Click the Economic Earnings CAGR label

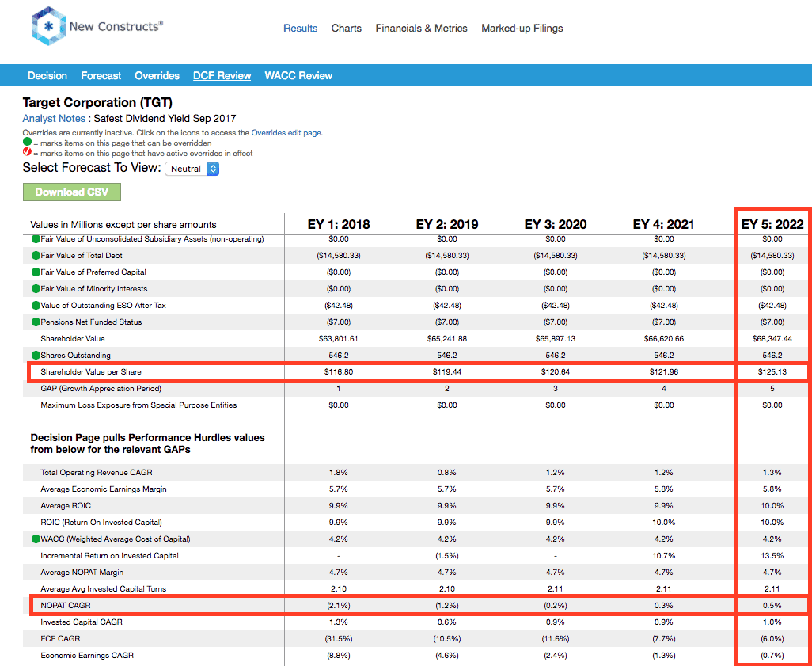87,655
